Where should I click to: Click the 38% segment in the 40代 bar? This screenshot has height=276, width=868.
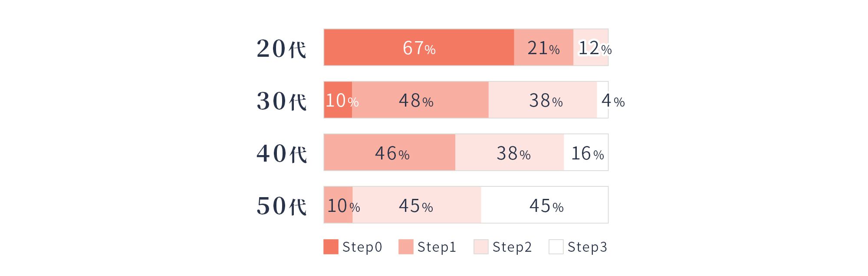510,153
